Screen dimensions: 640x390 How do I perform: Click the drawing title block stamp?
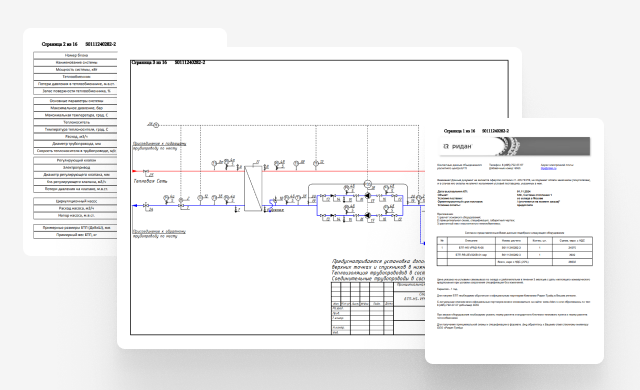coord(378,308)
